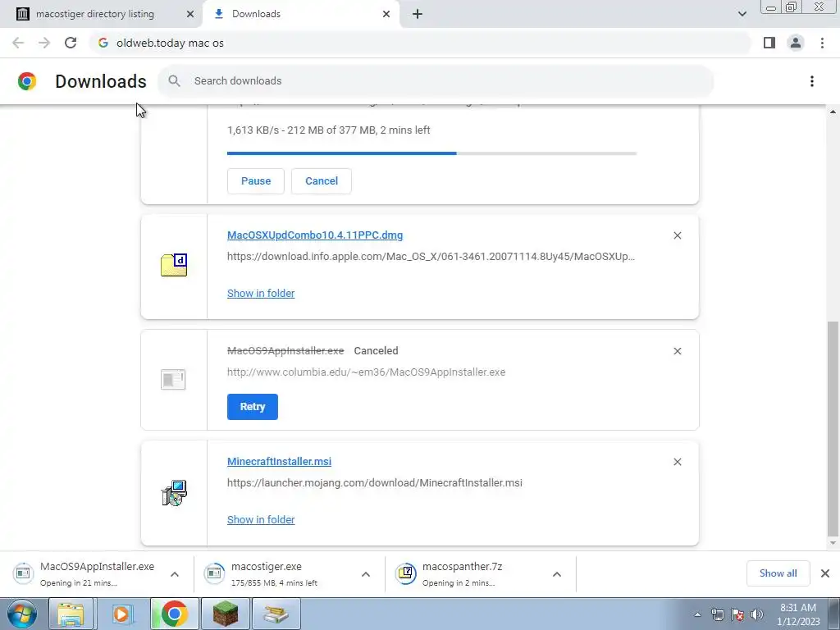Expand options for MacOS9AppInstaller.exe shelf item
Viewport: 840px width, 630px height.
[x=175, y=573]
